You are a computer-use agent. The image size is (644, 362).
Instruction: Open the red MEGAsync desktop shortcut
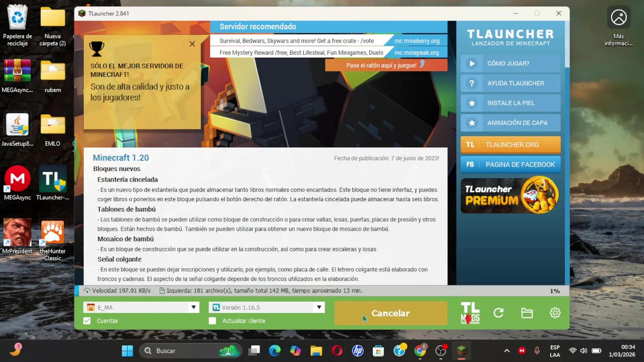(18, 184)
